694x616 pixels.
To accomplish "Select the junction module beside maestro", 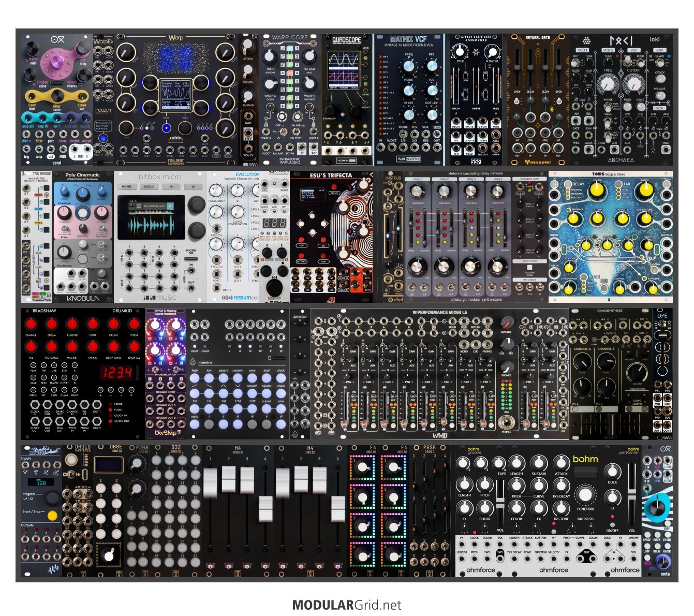I will click(x=300, y=374).
